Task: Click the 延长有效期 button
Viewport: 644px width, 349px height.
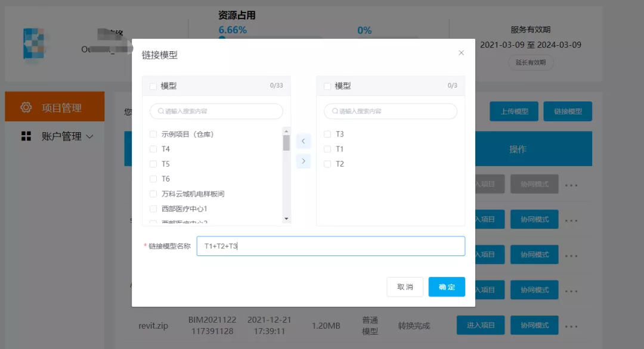Action: 531,63
